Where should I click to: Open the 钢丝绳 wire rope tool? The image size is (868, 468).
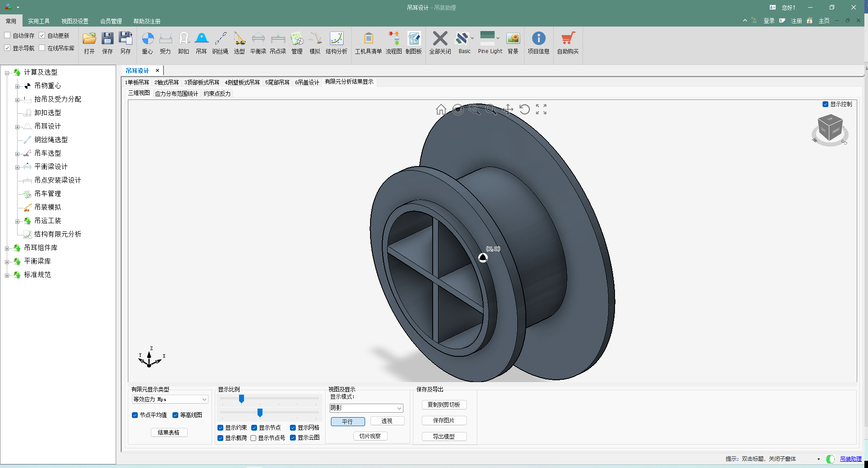pos(220,43)
